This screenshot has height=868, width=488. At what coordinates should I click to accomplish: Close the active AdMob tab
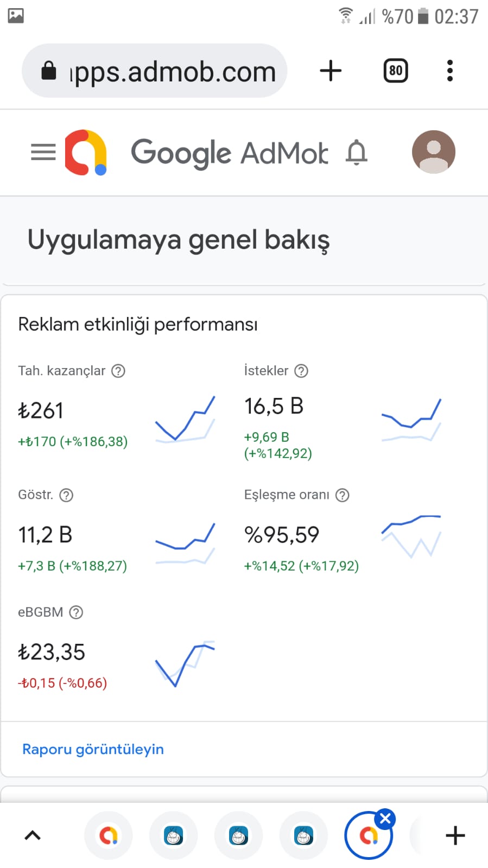[385, 819]
